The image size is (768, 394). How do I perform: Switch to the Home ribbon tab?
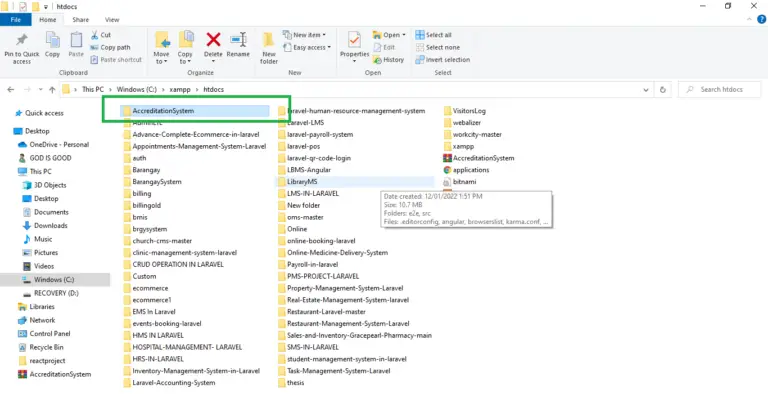point(48,20)
